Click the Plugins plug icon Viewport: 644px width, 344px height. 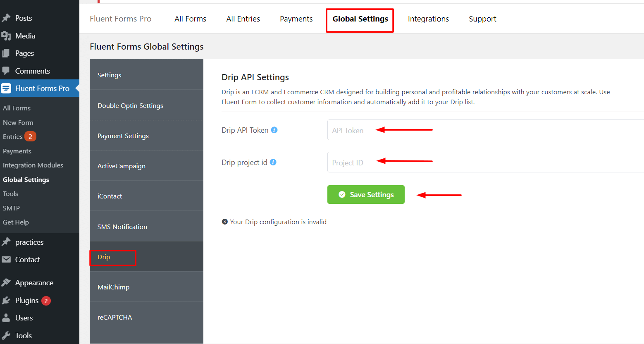point(6,301)
